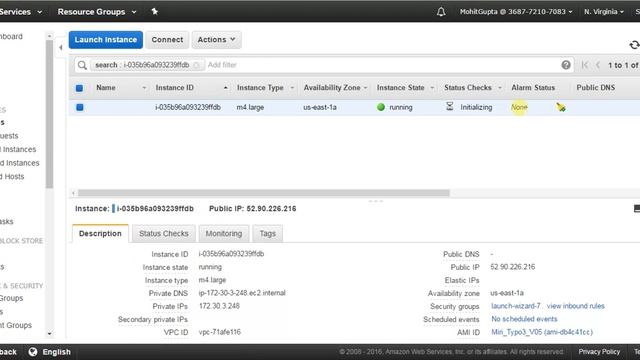The width and height of the screenshot is (640, 360).
Task: Sort by Instance Type column header
Action: click(x=260, y=88)
